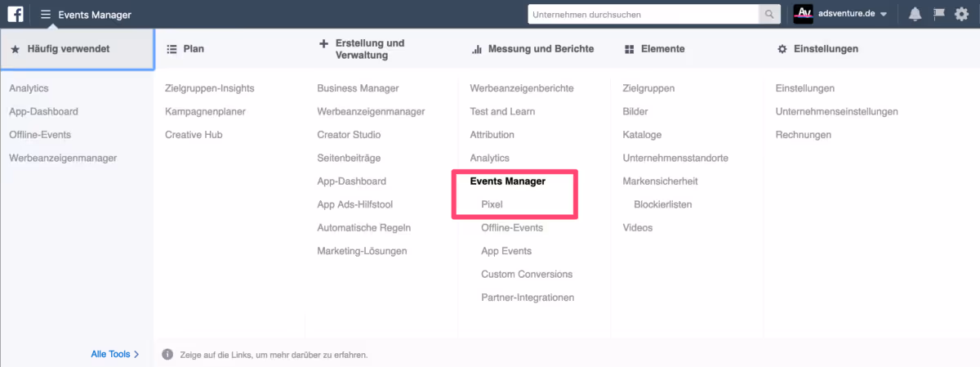Open Bilder
This screenshot has width=980, height=367.
point(635,111)
